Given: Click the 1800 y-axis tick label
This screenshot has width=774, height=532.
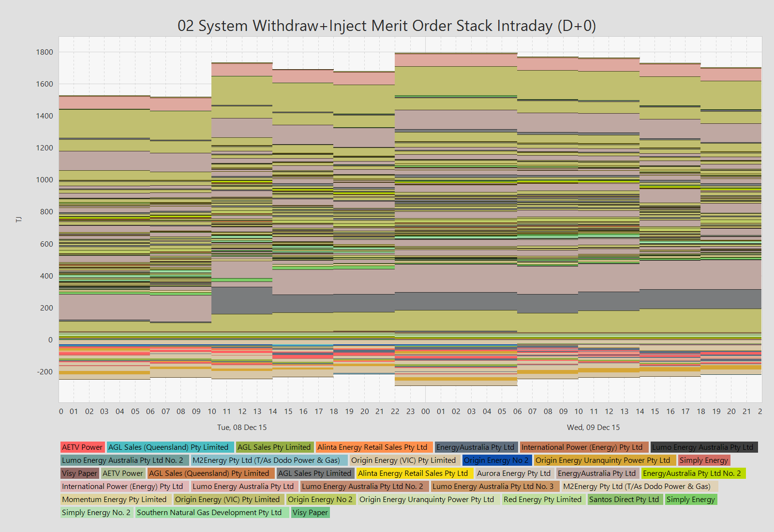Looking at the screenshot, I should (45, 52).
